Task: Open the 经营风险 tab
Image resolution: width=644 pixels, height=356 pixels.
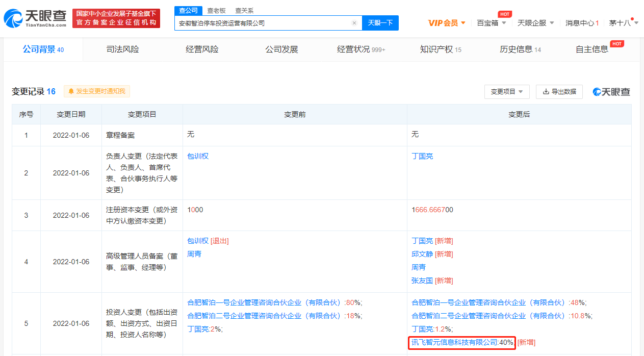Action: (x=202, y=49)
